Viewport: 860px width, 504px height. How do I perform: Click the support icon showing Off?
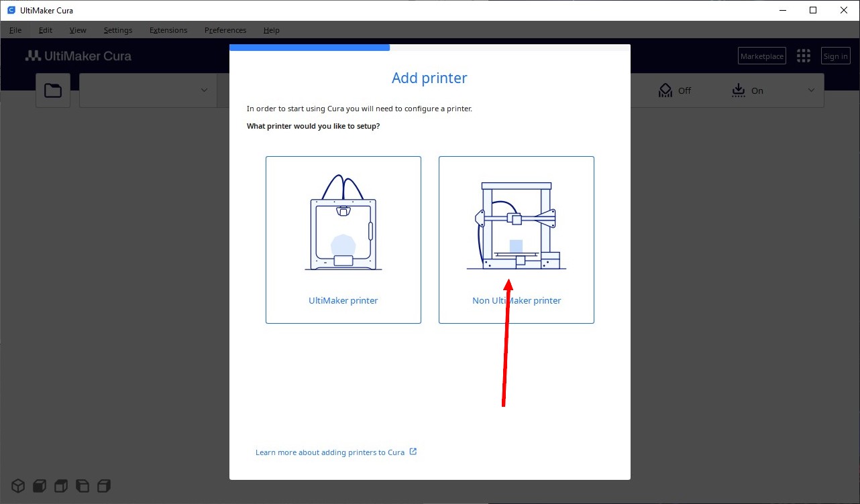pyautogui.click(x=665, y=90)
